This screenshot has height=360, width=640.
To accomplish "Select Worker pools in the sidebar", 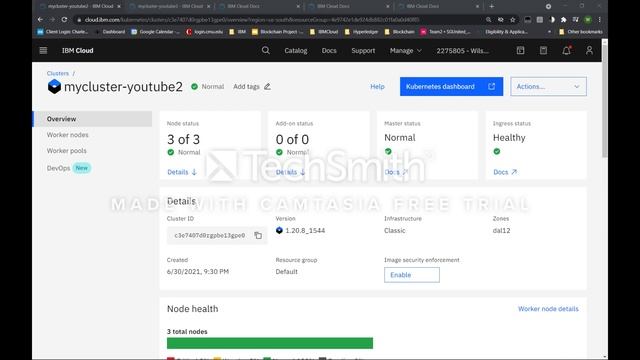I will (x=67, y=151).
